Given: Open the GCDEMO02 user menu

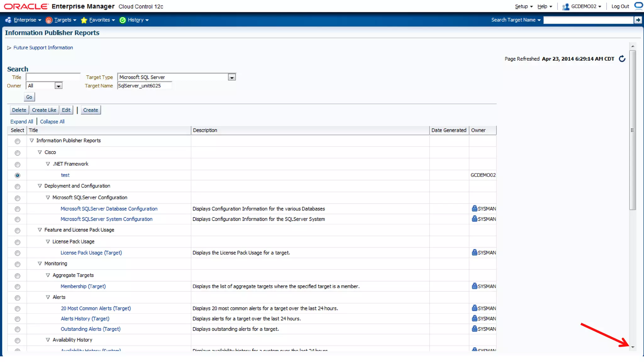Looking at the screenshot, I should click(x=586, y=6).
